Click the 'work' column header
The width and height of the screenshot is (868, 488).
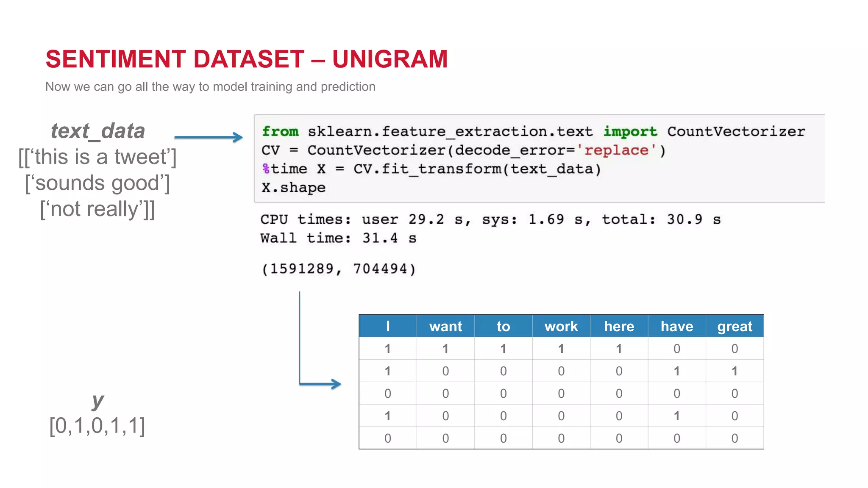click(561, 326)
